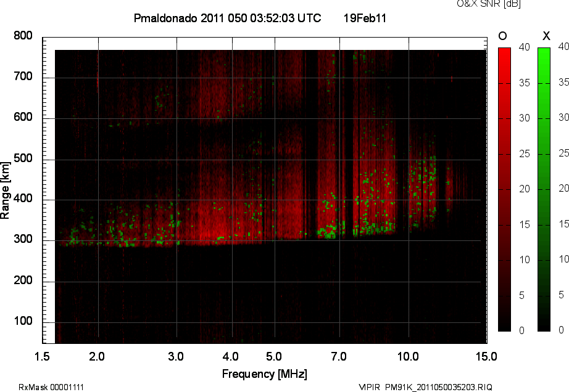Screen dimensions: 569x392
Task: Click the red O SNR color bar
Action: coord(504,189)
